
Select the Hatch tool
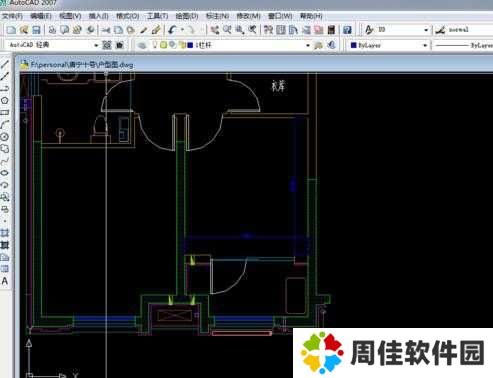pos(5,233)
